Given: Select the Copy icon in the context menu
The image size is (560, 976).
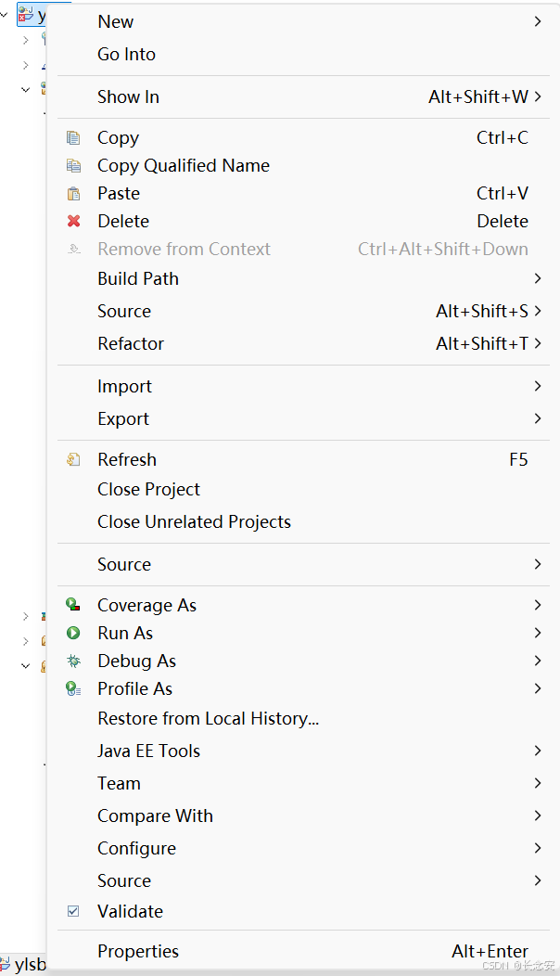Looking at the screenshot, I should (73, 137).
